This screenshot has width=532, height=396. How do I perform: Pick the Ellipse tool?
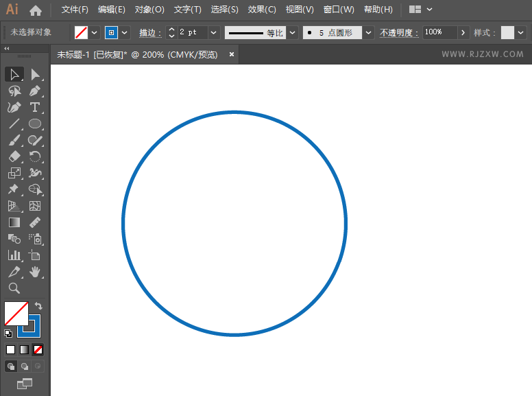pyautogui.click(x=35, y=124)
